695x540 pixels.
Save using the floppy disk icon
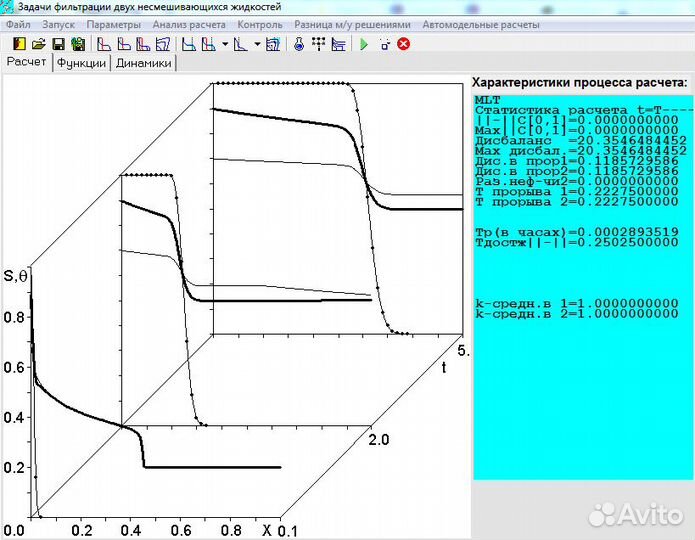point(58,44)
